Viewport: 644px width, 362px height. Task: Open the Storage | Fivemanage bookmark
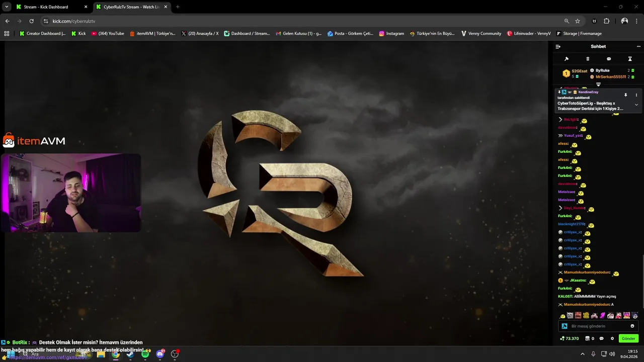pos(579,34)
